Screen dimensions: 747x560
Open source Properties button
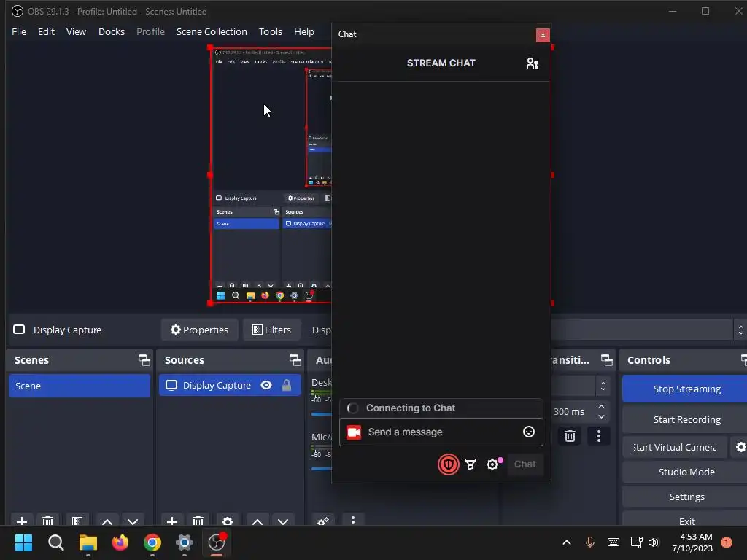click(x=200, y=330)
